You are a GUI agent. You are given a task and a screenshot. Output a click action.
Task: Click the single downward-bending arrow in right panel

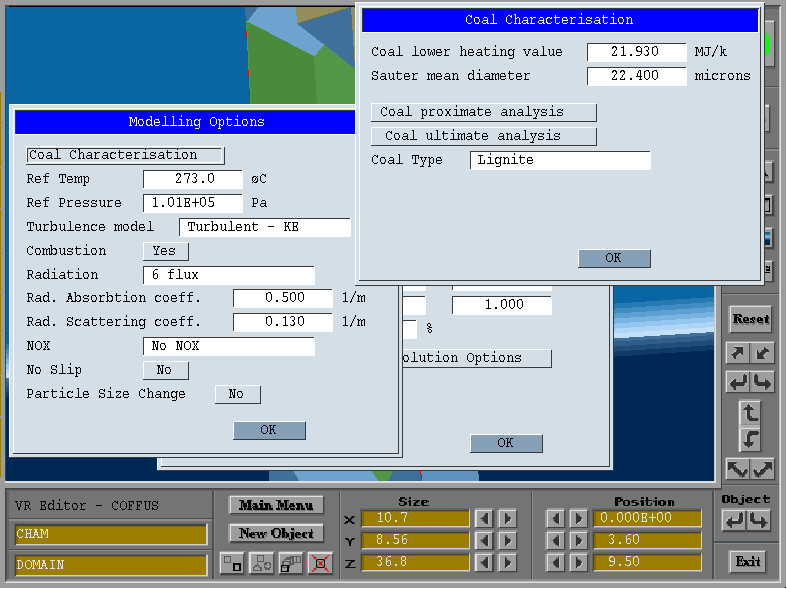click(750, 439)
